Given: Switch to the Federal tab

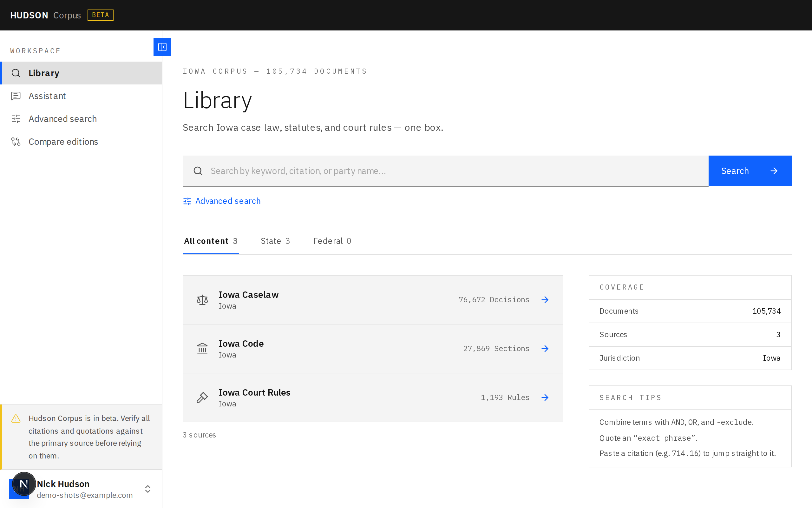Looking at the screenshot, I should (332, 241).
